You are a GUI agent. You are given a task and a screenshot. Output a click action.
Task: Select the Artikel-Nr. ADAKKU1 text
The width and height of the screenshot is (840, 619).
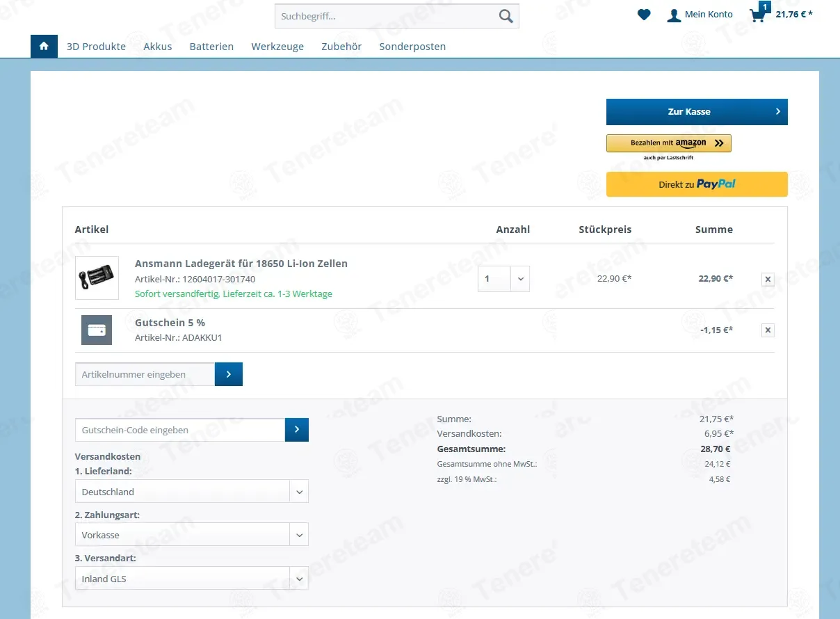(179, 337)
